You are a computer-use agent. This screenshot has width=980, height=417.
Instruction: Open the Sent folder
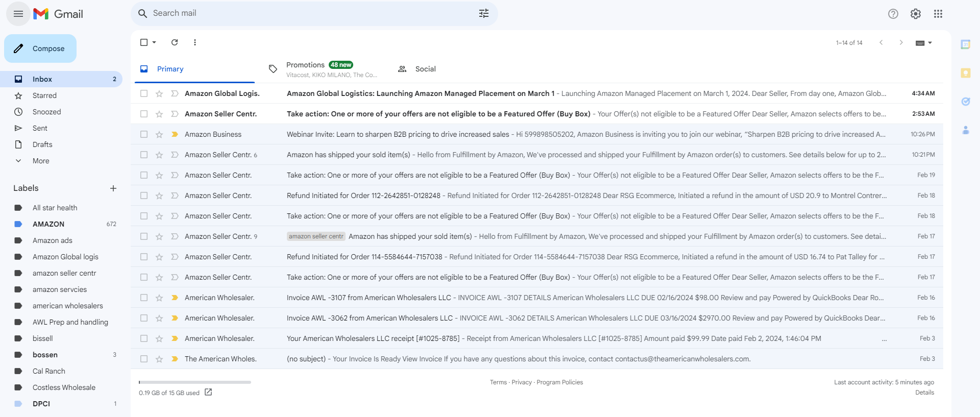(x=61, y=128)
